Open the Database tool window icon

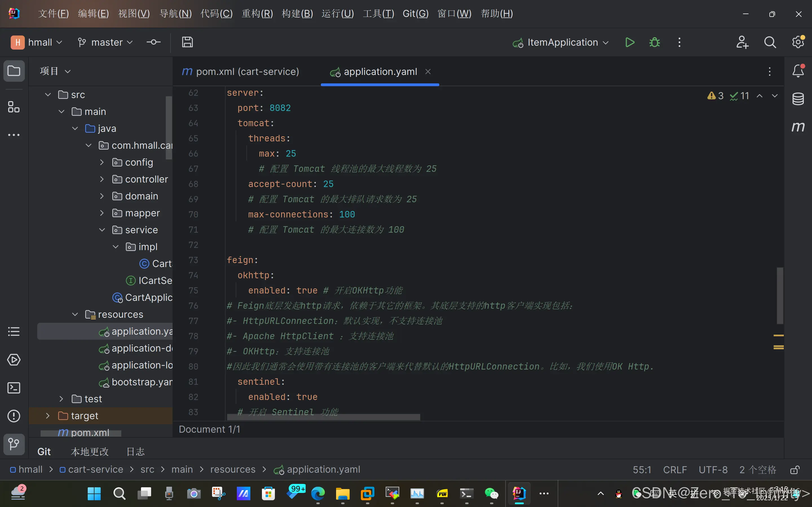pos(798,99)
